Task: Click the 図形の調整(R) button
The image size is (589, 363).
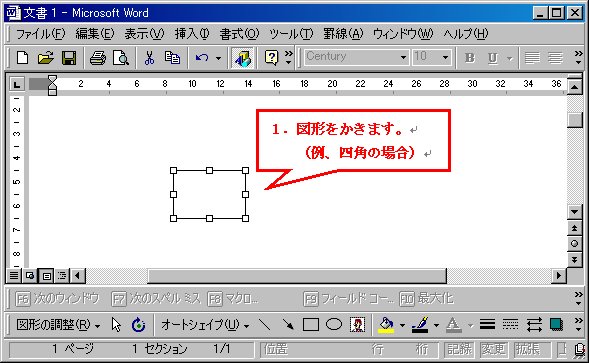Action: pyautogui.click(x=58, y=325)
